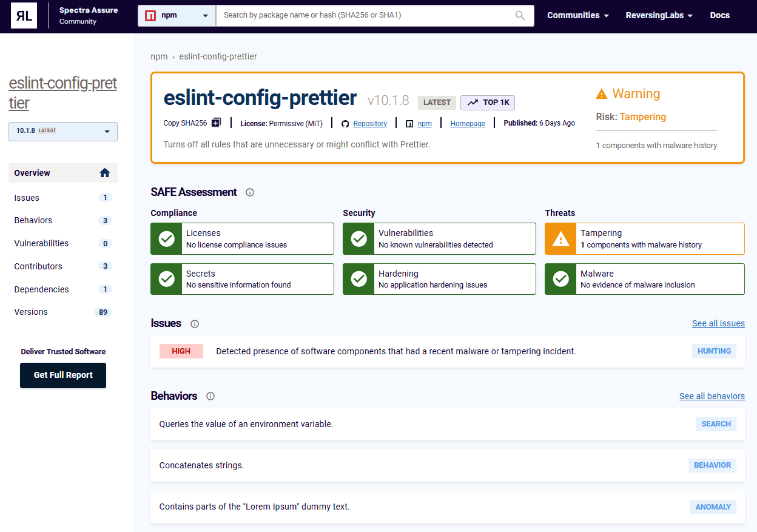Click the Get Full Report button
Viewport: 757px width, 532px height.
63,375
